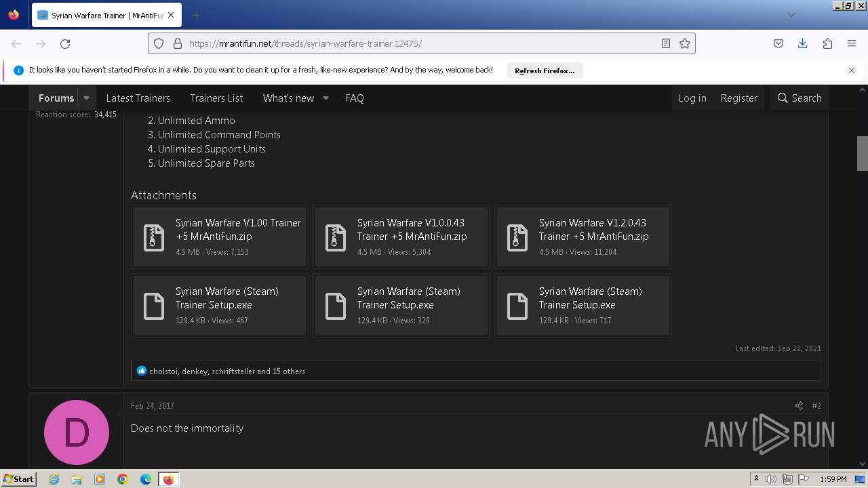
Task: Open Firefox downloads panel
Action: 803,43
